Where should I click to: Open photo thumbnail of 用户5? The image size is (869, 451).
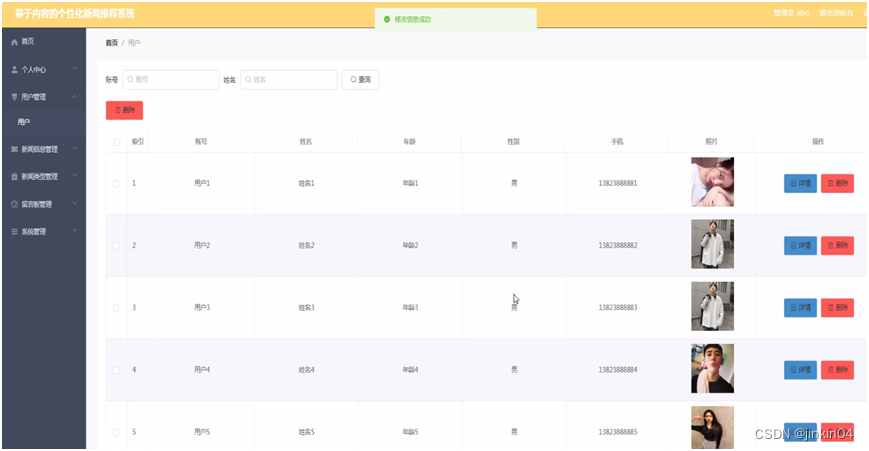pos(712,427)
